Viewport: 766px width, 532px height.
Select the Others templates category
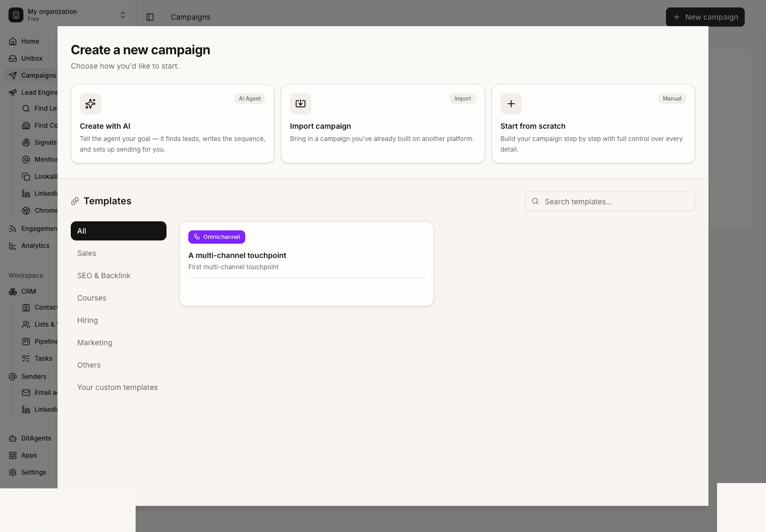pos(119,365)
